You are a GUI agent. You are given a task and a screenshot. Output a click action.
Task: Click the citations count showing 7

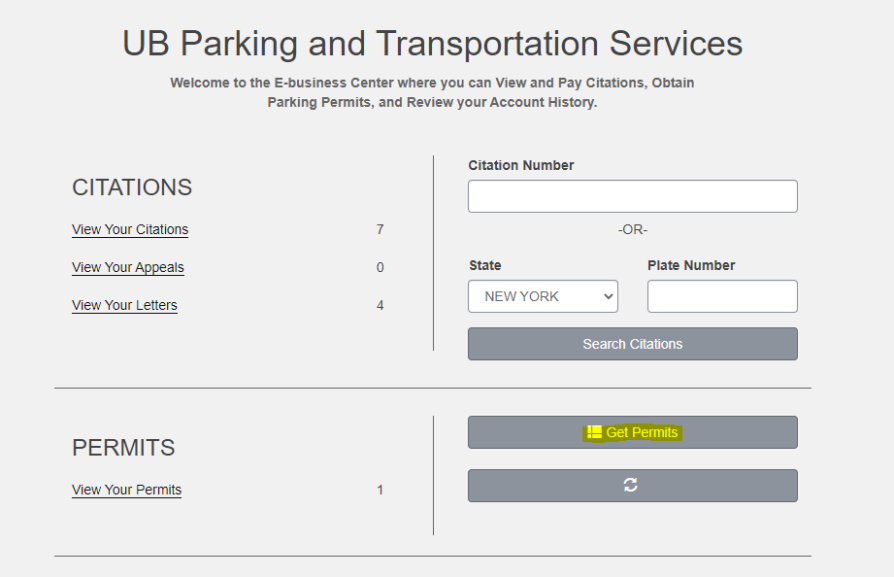point(380,229)
